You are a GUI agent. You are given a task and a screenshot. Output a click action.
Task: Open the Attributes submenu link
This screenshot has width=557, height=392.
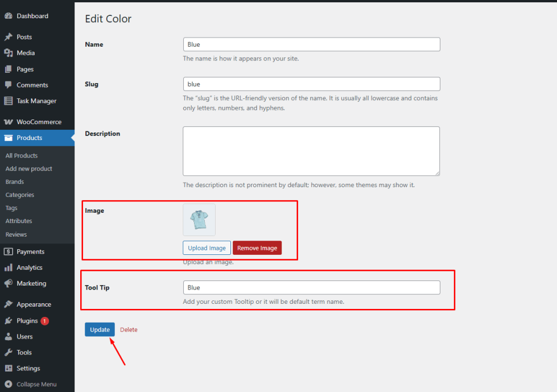tap(19, 221)
